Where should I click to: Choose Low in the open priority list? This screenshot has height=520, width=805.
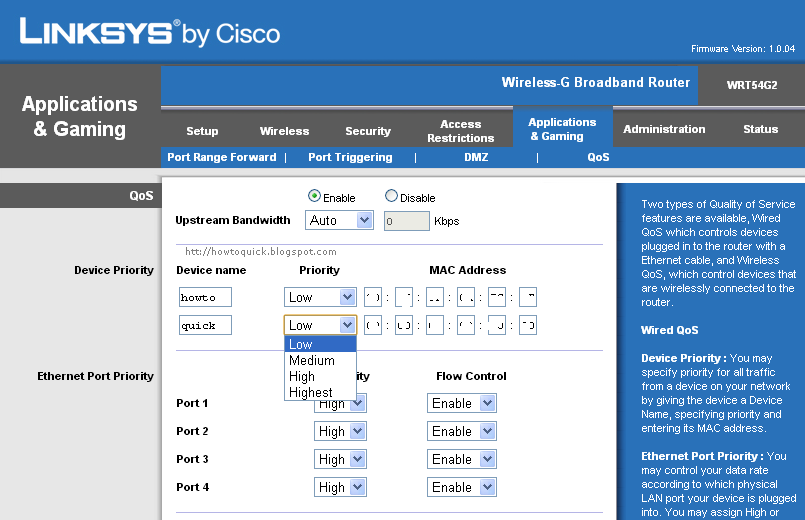[x=320, y=344]
